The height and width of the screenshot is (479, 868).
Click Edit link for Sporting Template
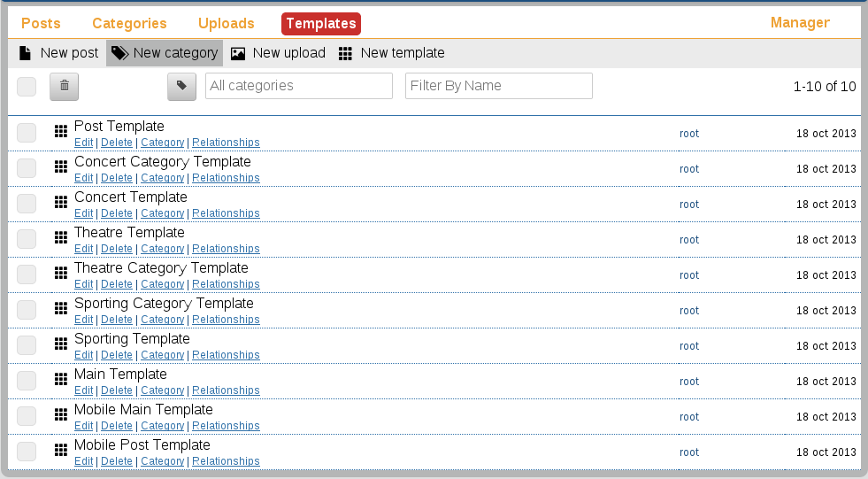(83, 355)
